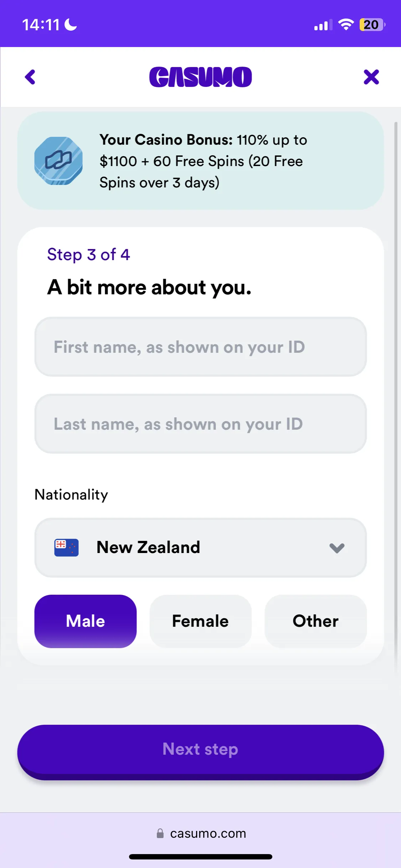Close the signup form with X
The width and height of the screenshot is (401, 868).
tap(371, 77)
